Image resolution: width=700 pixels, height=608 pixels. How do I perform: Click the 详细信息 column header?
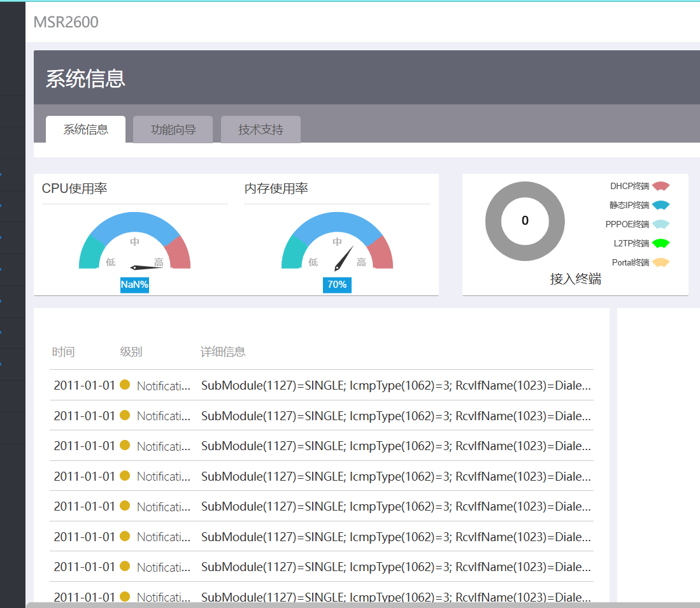click(223, 352)
